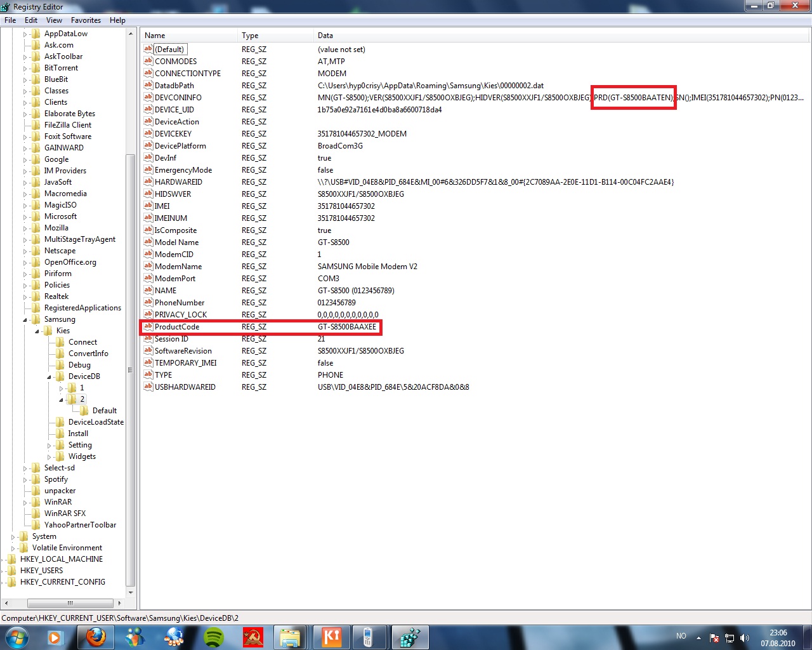Screen dimensions: 812x650
Task: Sort values by the Name column header
Action: (189, 36)
